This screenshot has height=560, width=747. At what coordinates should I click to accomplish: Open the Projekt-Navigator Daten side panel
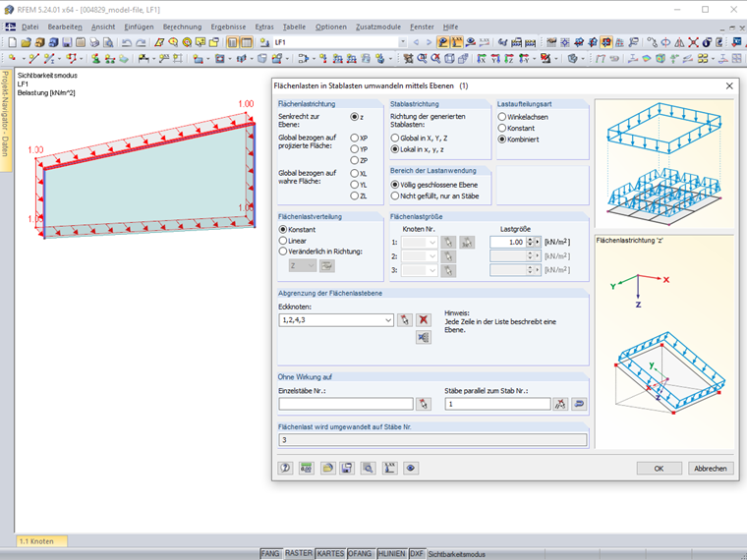point(5,121)
